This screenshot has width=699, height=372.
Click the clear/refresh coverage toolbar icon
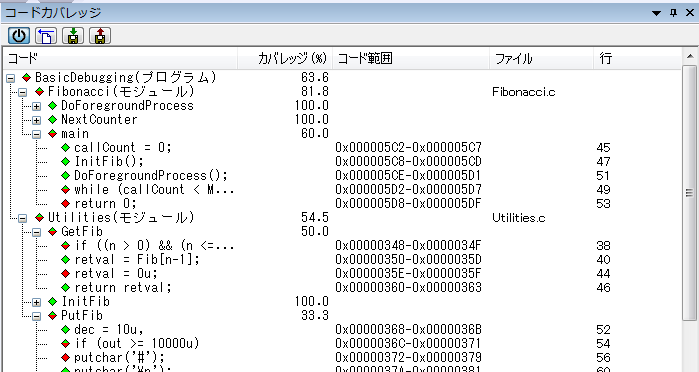point(46,36)
